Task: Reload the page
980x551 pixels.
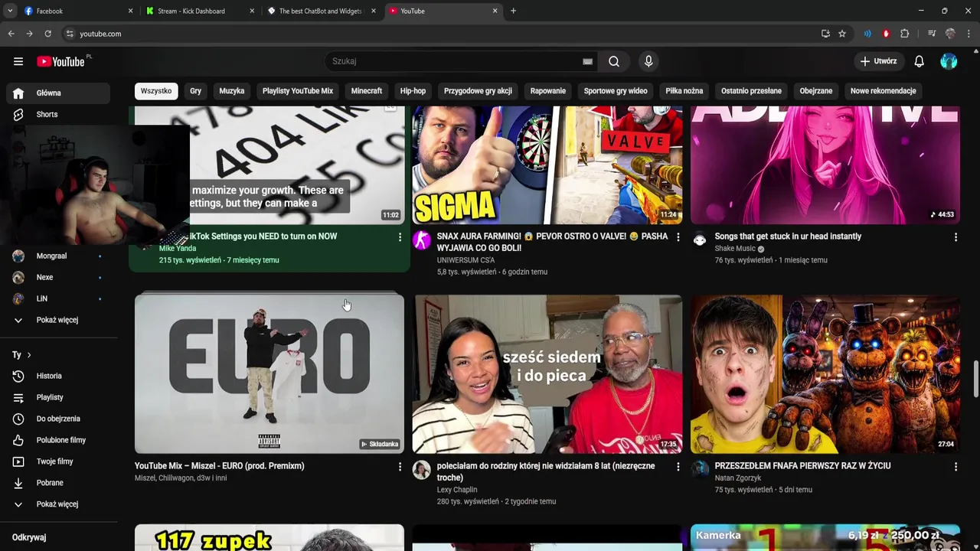Action: point(47,34)
